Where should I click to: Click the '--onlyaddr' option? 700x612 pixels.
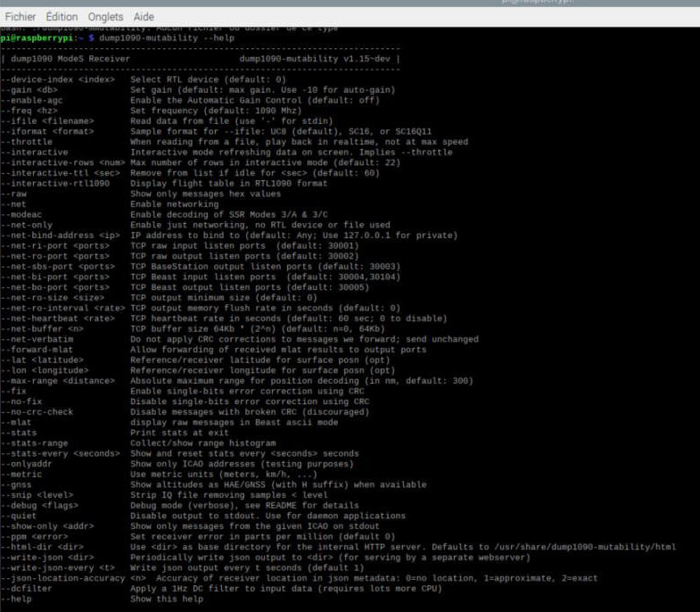click(27, 464)
